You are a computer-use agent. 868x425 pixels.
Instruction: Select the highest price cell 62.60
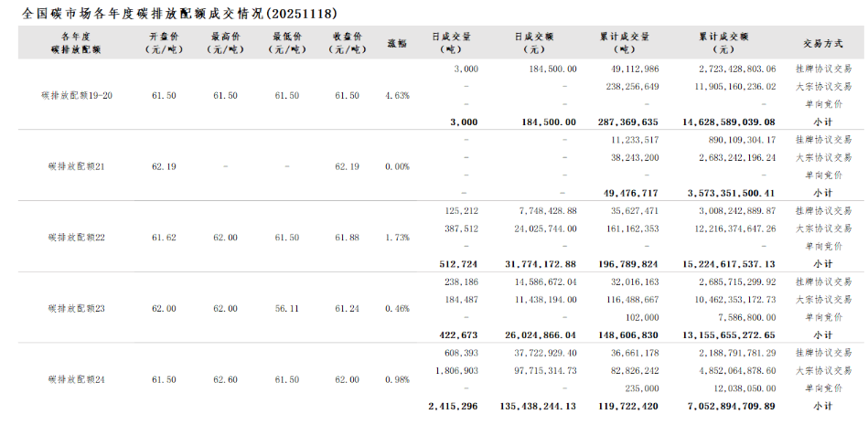tap(226, 379)
